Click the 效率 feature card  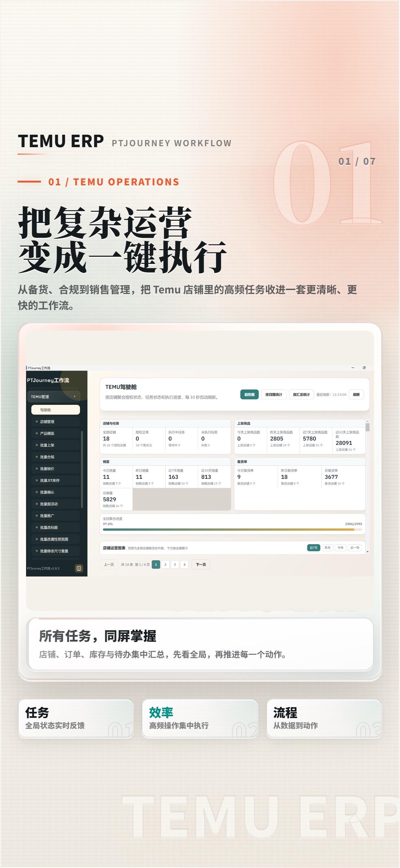(x=200, y=718)
